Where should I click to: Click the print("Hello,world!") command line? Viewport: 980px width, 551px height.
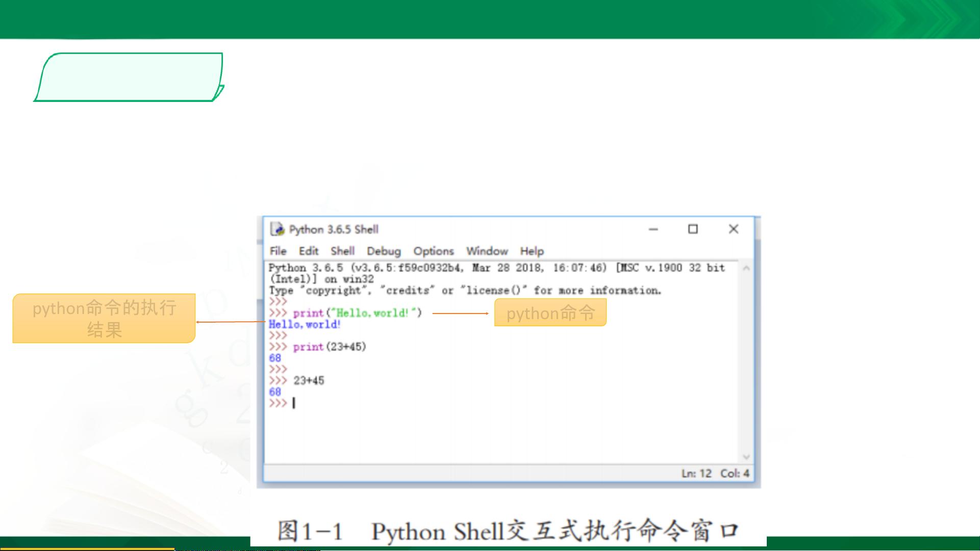point(357,313)
